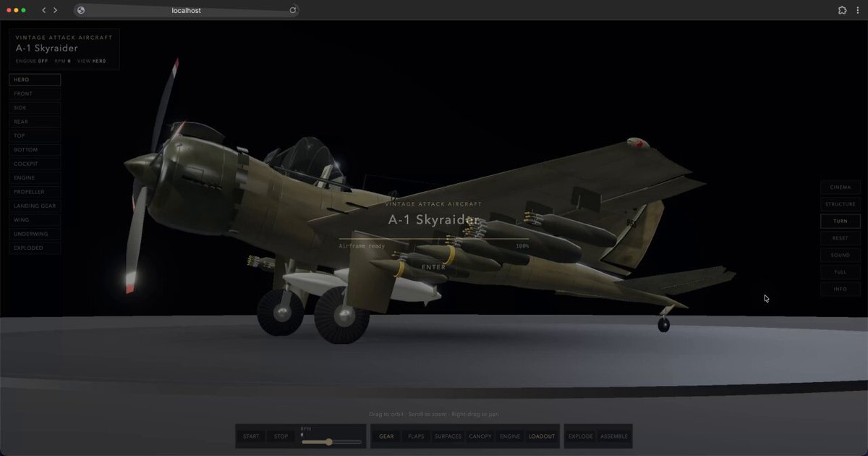The height and width of the screenshot is (456, 868).
Task: Switch to the FRONT view
Action: coord(35,93)
